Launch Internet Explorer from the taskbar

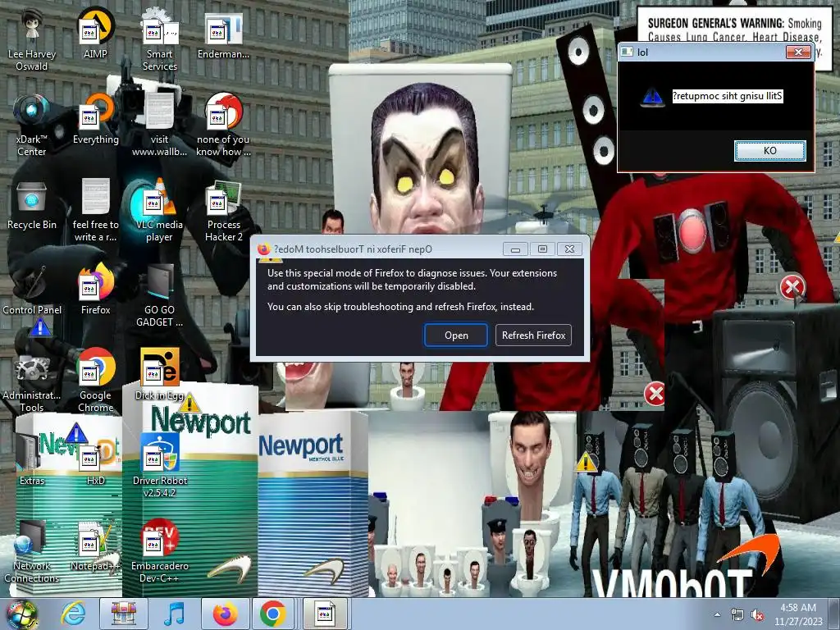tap(73, 614)
